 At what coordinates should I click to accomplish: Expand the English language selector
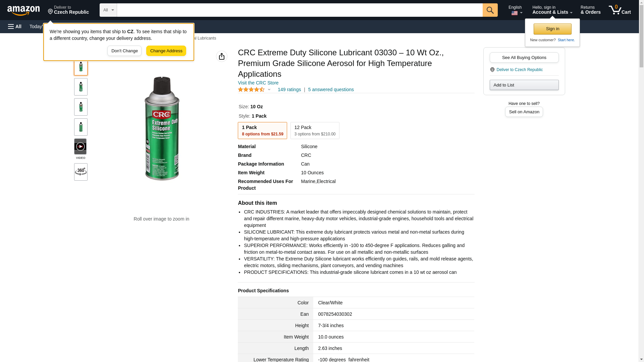point(515,10)
